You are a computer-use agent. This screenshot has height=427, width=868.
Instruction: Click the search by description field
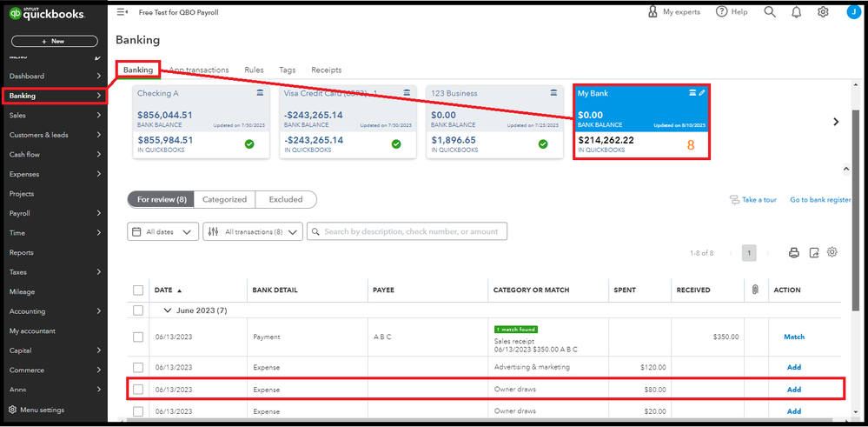click(407, 231)
